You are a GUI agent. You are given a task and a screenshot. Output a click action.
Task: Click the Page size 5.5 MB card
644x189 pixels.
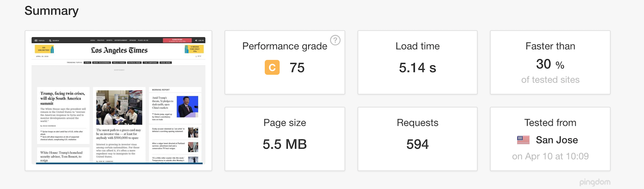285,139
